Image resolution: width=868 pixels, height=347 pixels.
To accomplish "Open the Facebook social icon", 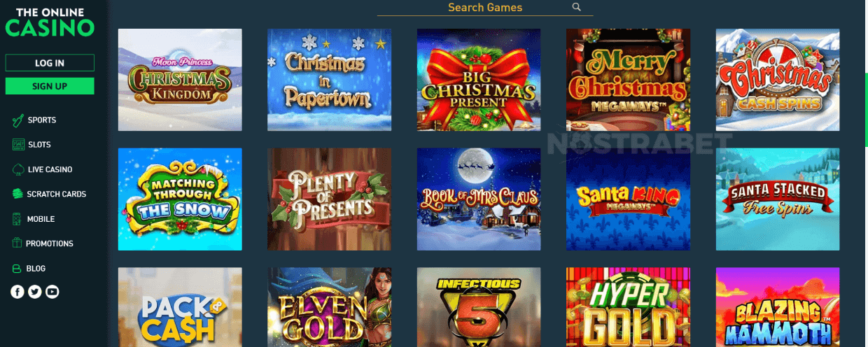I will (x=17, y=292).
